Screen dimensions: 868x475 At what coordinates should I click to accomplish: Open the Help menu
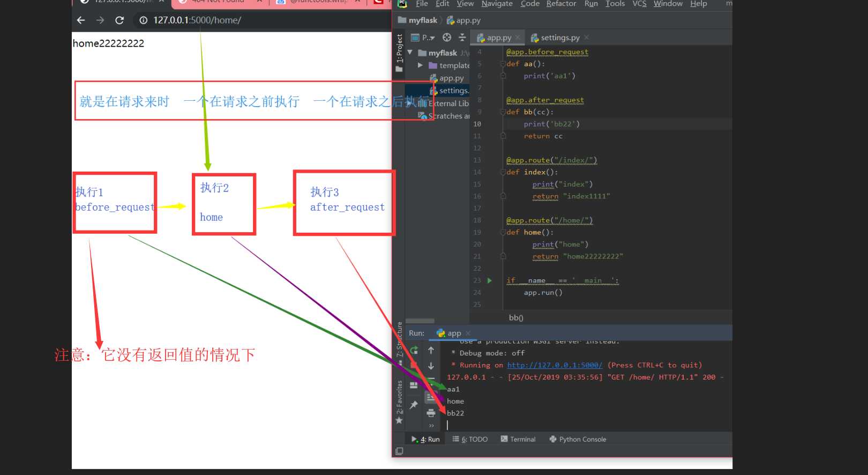tap(698, 4)
